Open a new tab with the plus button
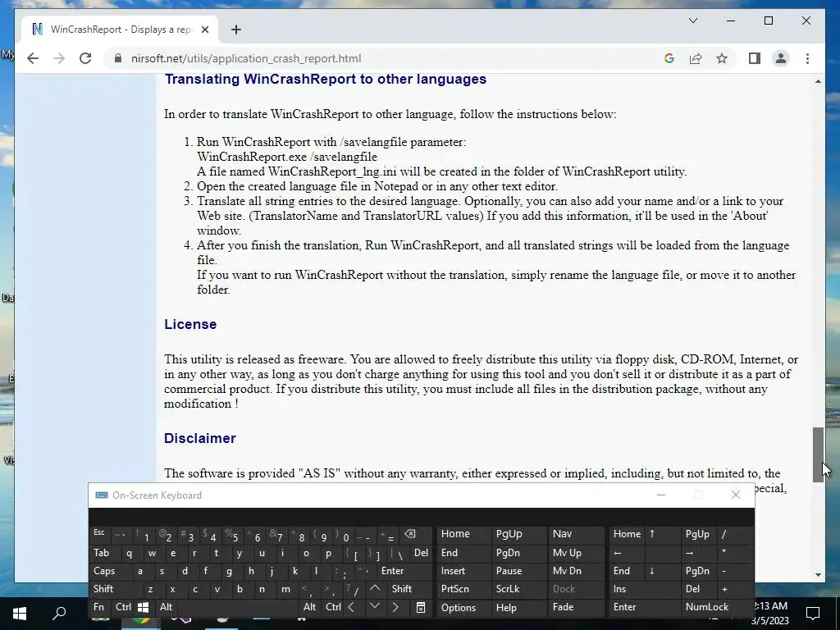Screen dimensions: 840x630 tap(236, 30)
